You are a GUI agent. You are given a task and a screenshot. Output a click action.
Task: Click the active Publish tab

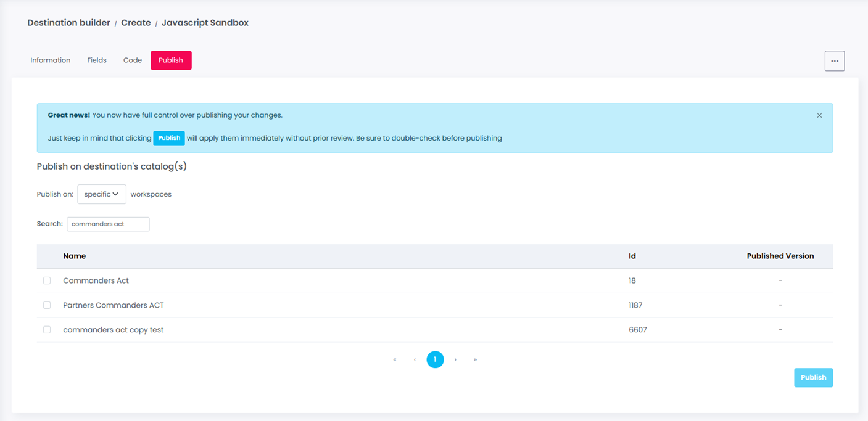coord(171,60)
